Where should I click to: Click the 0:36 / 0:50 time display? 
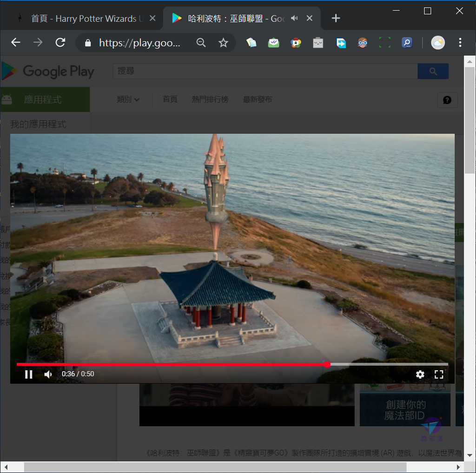pyautogui.click(x=78, y=374)
